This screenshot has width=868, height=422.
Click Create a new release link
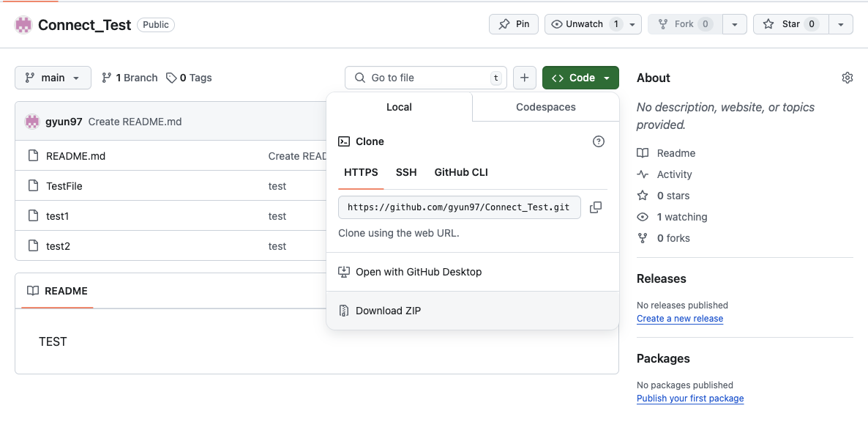(x=680, y=319)
